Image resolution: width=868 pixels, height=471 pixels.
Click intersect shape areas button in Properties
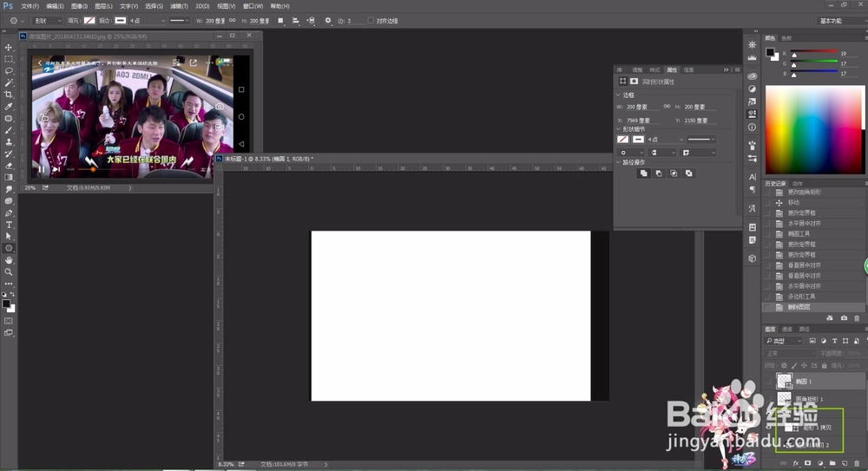(x=674, y=173)
